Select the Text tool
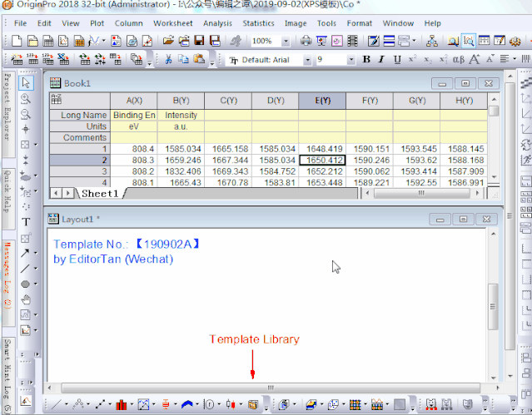 (26, 222)
